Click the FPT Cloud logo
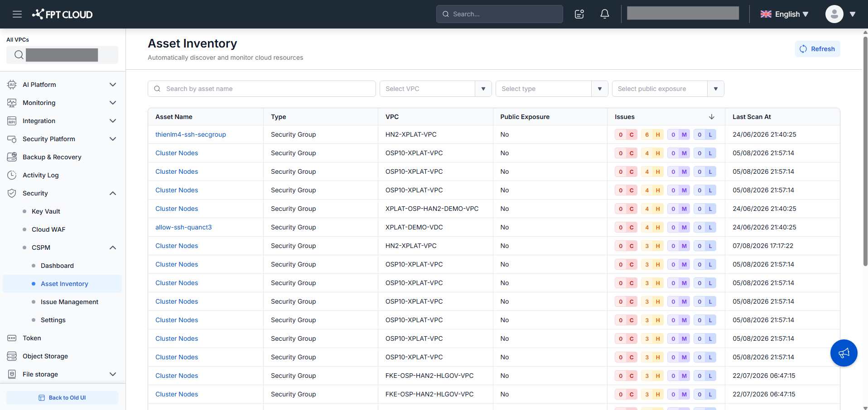 coord(62,14)
